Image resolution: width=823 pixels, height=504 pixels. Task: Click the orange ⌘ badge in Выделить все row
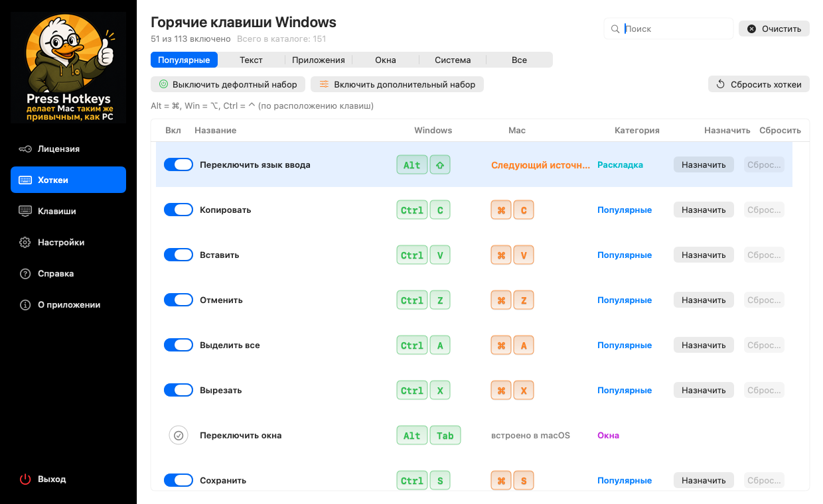click(x=501, y=345)
